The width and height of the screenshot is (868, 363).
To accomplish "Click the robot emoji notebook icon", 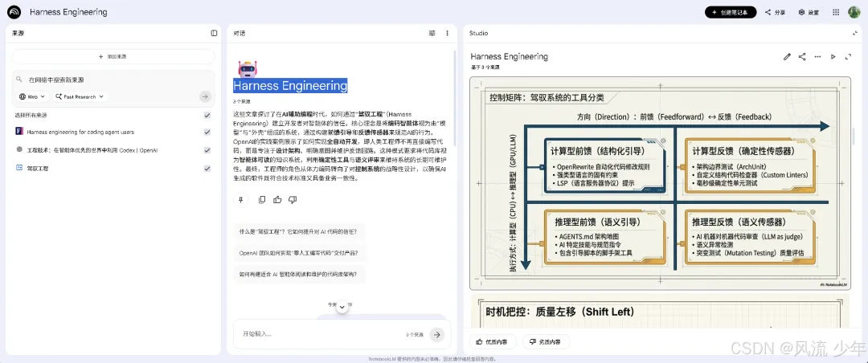I will coord(247,68).
